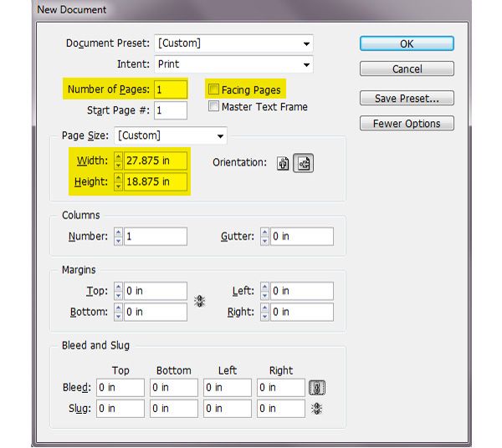Screen dimensions: 502x448
Task: Click the Bleed Bottom field
Action: click(174, 388)
